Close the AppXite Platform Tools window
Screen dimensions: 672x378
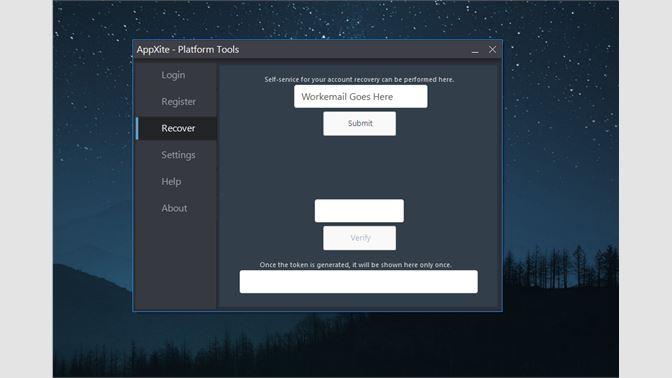click(x=492, y=50)
